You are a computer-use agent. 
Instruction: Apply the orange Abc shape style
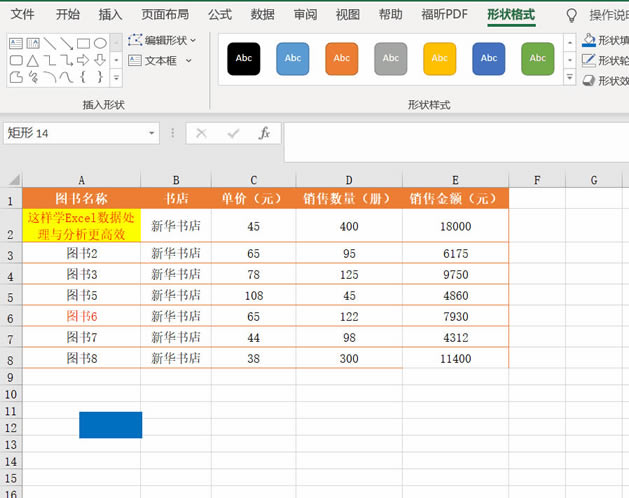[x=341, y=59]
